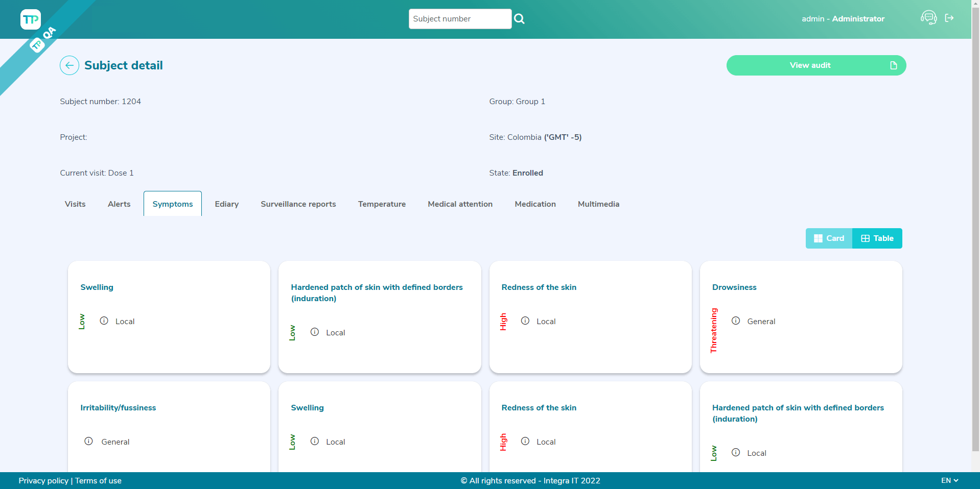The image size is (980, 489).
Task: Click second Redness of the skin title
Action: click(539, 407)
